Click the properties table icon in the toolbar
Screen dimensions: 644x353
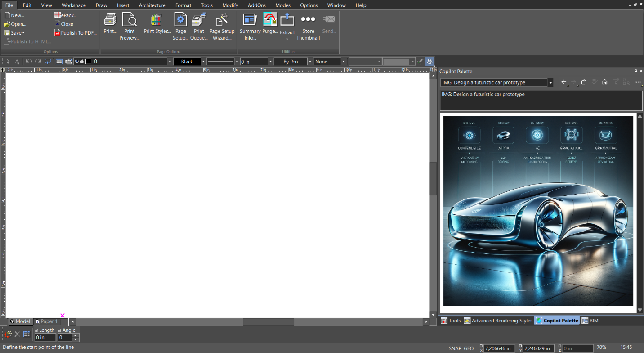click(x=59, y=62)
